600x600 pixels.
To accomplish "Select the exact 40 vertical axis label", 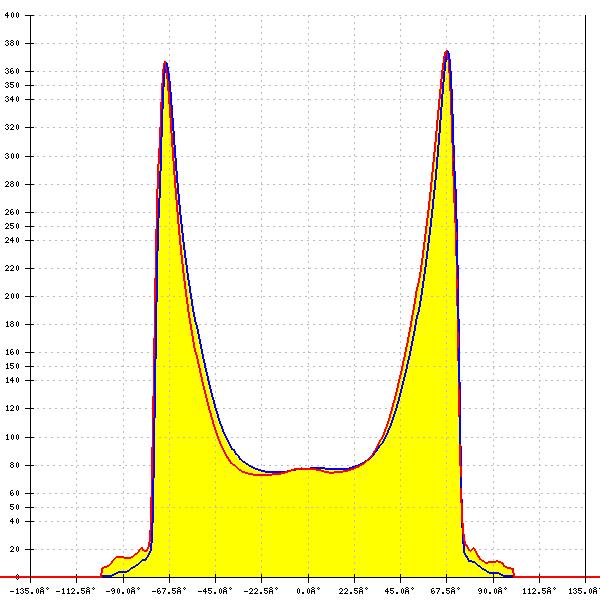I will click(x=15, y=521).
